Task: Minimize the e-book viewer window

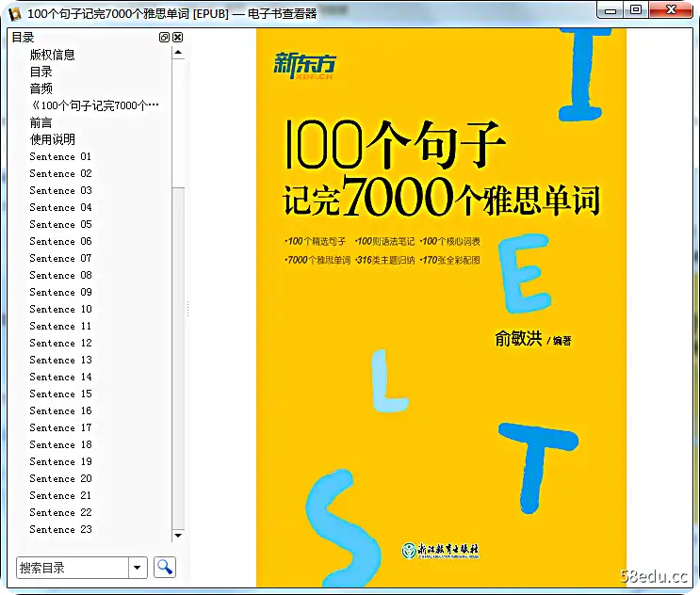Action: click(x=610, y=10)
